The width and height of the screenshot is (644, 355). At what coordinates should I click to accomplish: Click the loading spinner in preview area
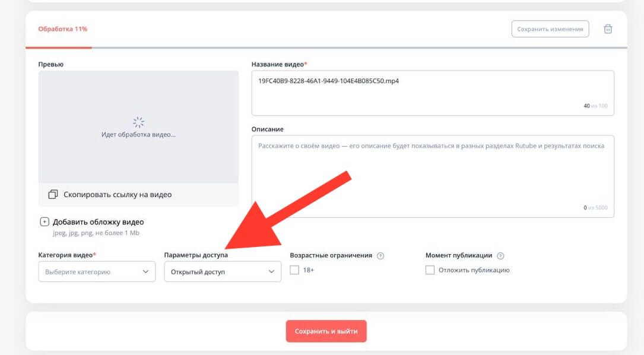pos(138,122)
